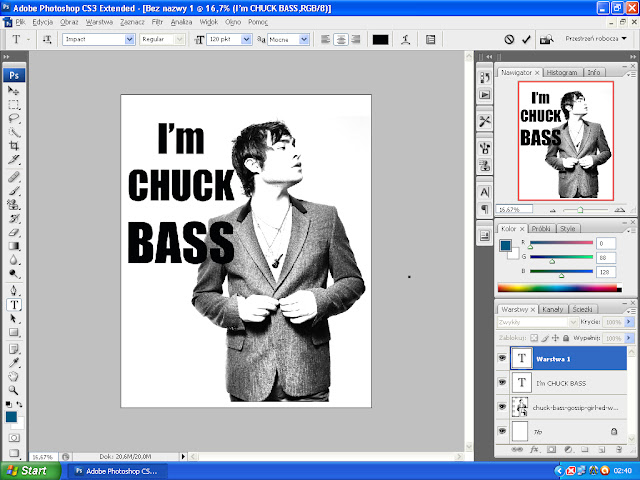
Task: Open the Warstwa menu
Action: (99, 22)
